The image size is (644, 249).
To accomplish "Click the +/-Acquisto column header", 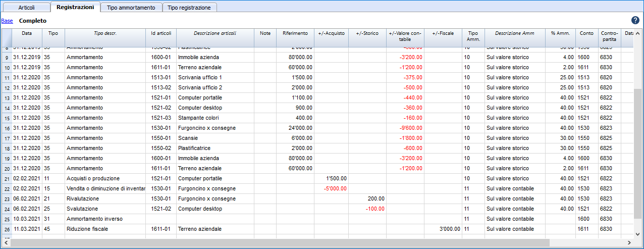I will coord(331,33).
